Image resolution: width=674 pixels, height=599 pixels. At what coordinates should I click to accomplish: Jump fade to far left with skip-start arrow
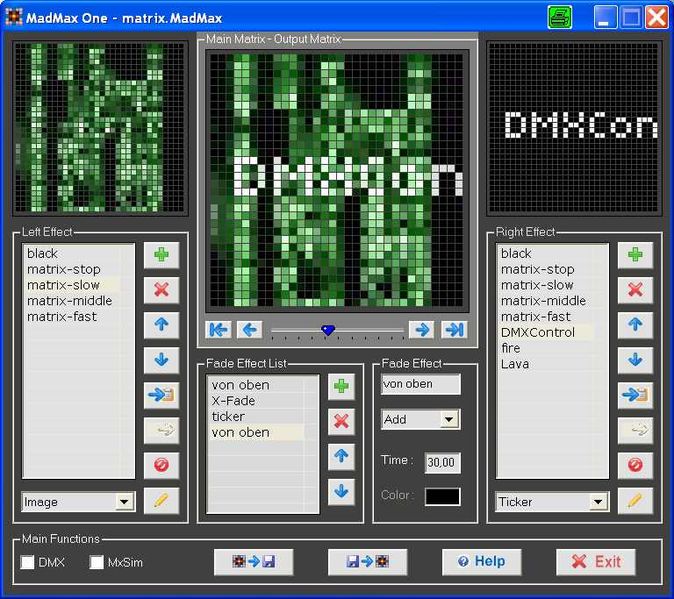[217, 329]
